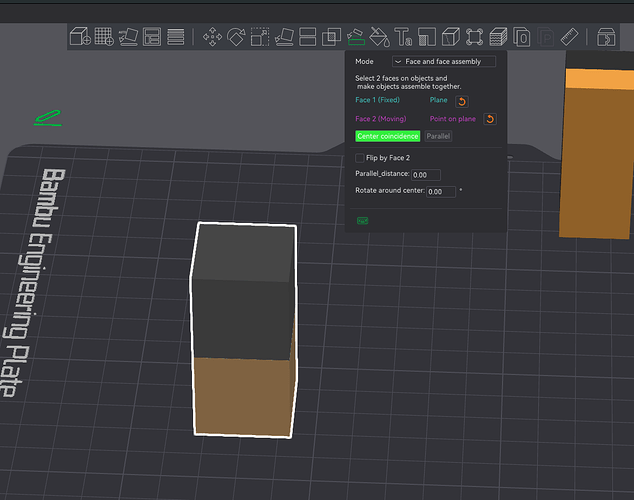Select the Move gizmo tool
634x500 pixels.
(212, 37)
